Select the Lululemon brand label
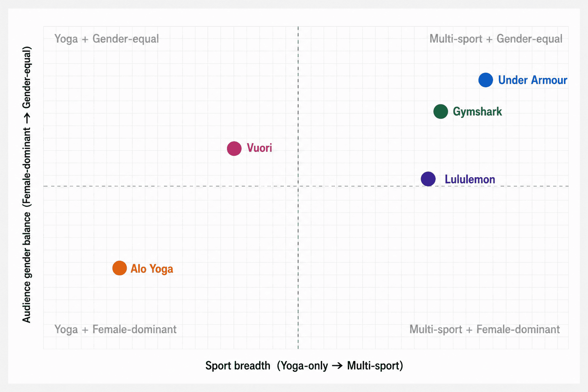Viewport: 588px width, 392px height. pos(470,179)
